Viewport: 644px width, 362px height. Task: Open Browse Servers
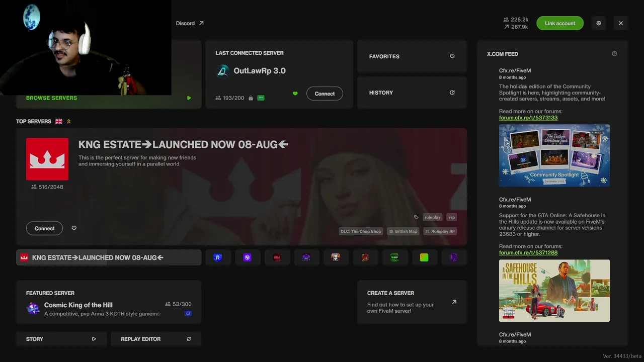(x=109, y=98)
